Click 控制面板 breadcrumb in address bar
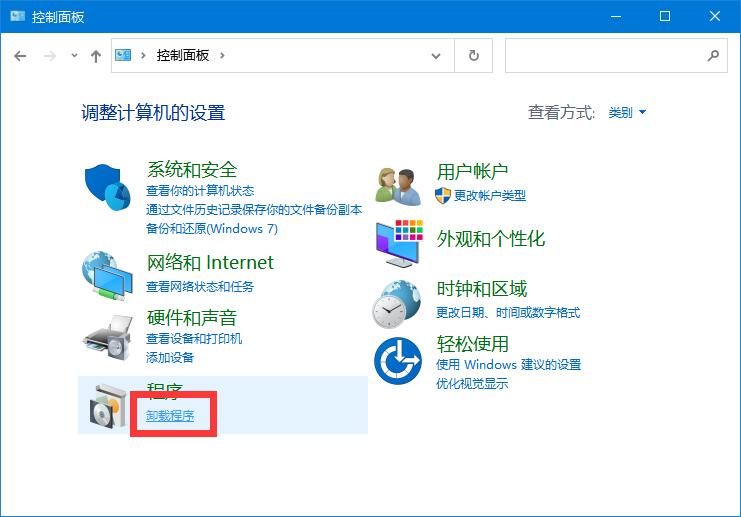Viewport: 741px width, 517px height. (x=183, y=55)
